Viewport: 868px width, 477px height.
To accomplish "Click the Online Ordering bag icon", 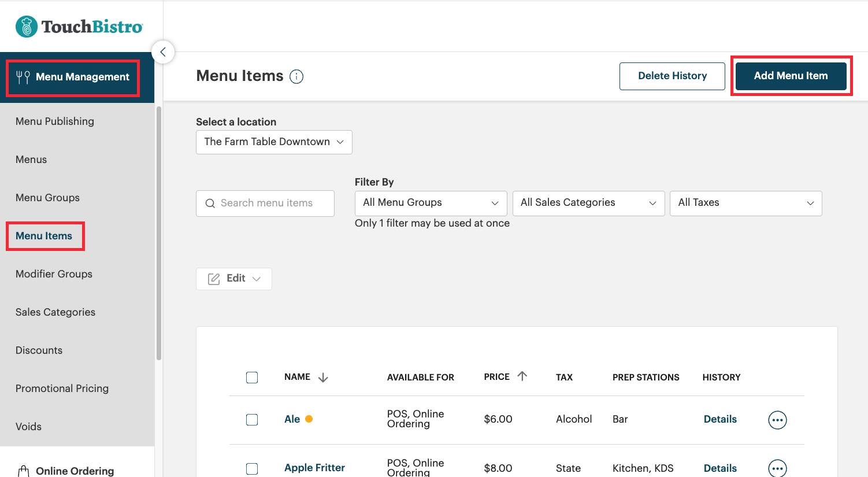I will tap(24, 470).
